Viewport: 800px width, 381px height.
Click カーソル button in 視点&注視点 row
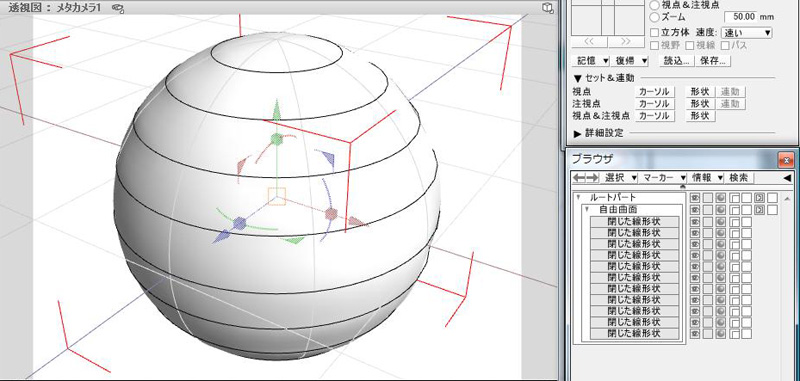(x=654, y=116)
